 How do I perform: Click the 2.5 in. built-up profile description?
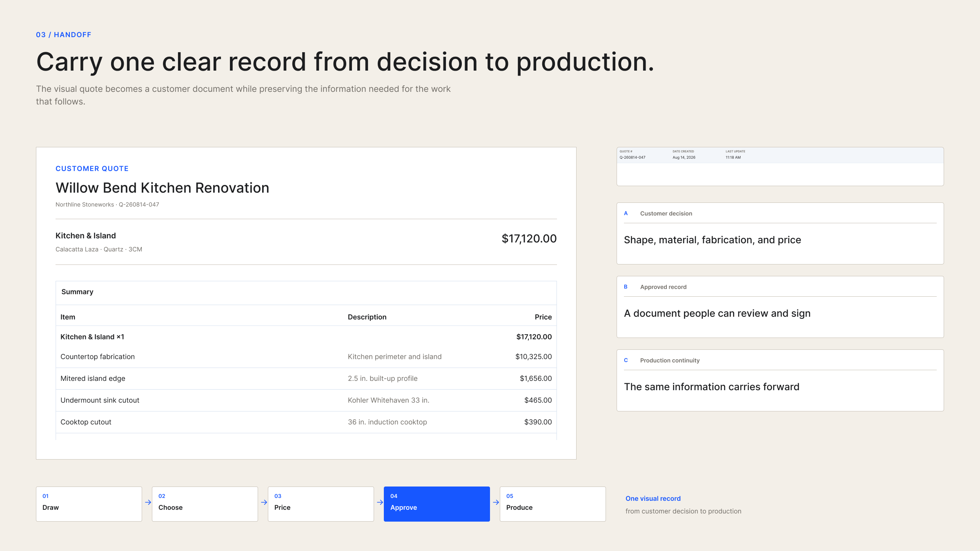click(383, 378)
